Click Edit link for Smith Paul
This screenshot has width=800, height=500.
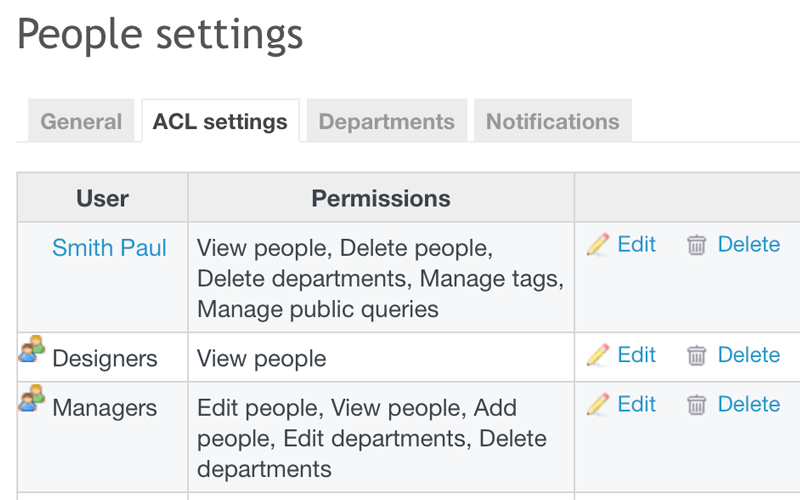tap(636, 244)
